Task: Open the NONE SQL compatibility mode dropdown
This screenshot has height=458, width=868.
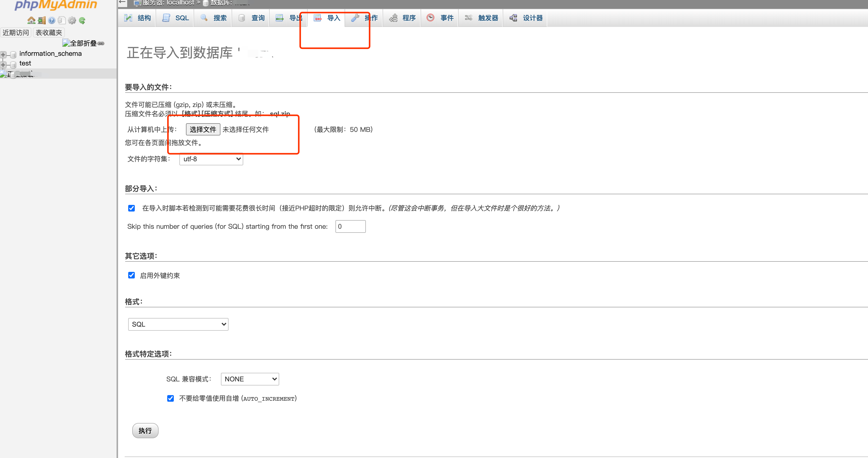Action: tap(250, 379)
